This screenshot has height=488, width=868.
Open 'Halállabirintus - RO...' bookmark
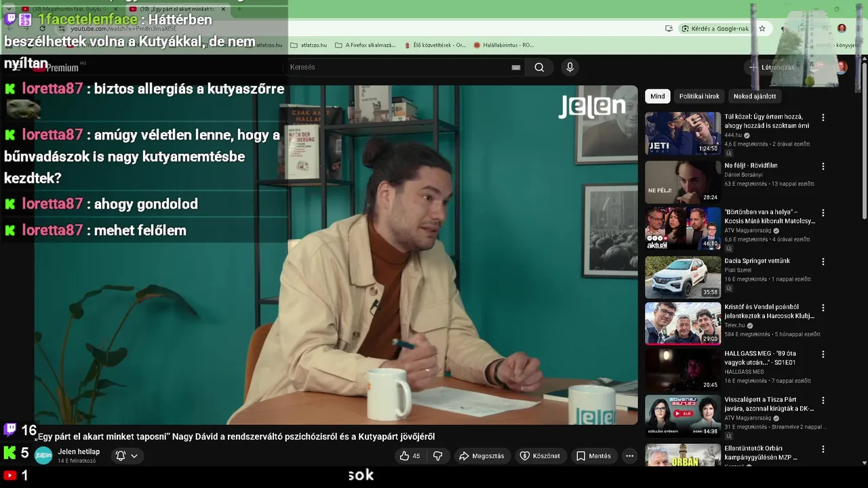pos(504,45)
